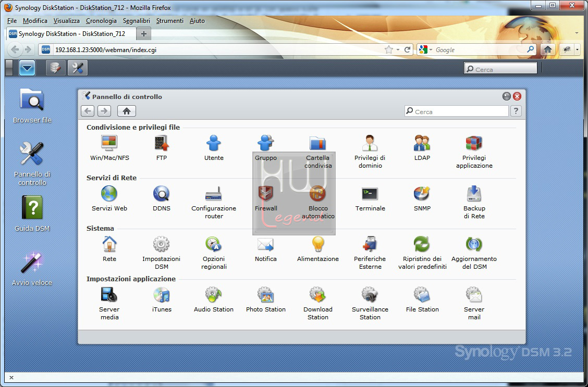This screenshot has width=588, height=387.
Task: Open Server media settings
Action: [109, 303]
